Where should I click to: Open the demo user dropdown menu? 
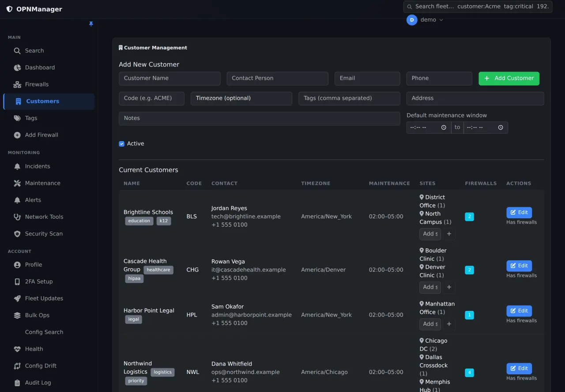coord(425,20)
